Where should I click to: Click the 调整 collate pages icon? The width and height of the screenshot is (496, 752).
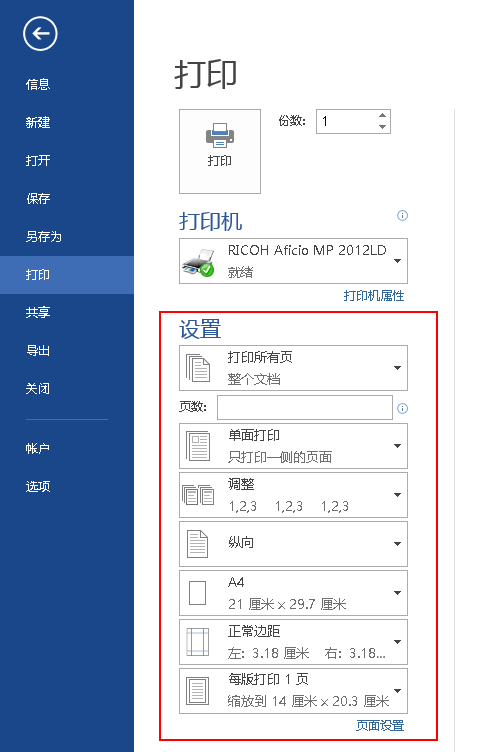pyautogui.click(x=198, y=495)
